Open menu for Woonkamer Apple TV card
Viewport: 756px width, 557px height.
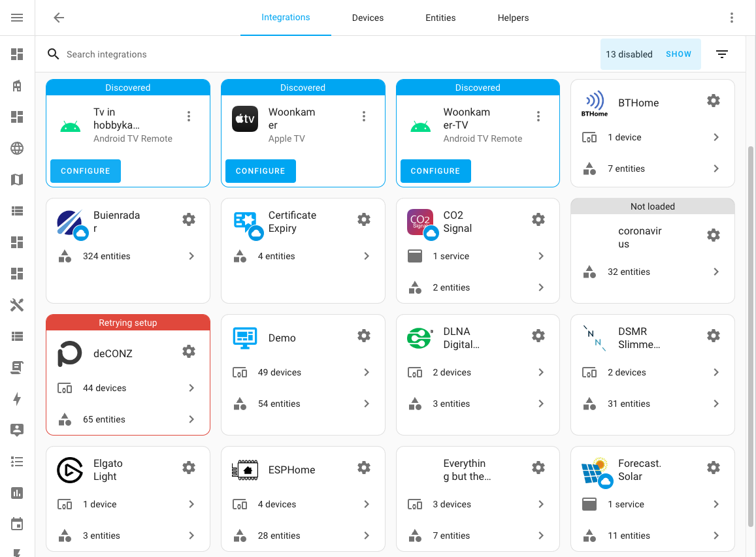pos(364,116)
